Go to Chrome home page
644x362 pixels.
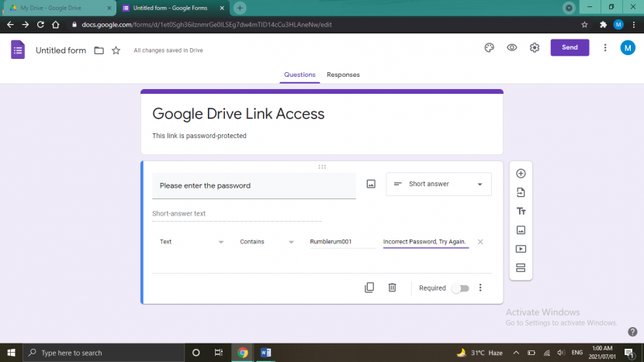[x=55, y=25]
